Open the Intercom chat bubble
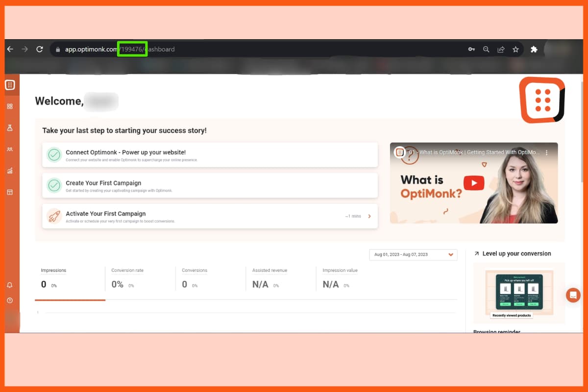The width and height of the screenshot is (588, 392). (573, 295)
